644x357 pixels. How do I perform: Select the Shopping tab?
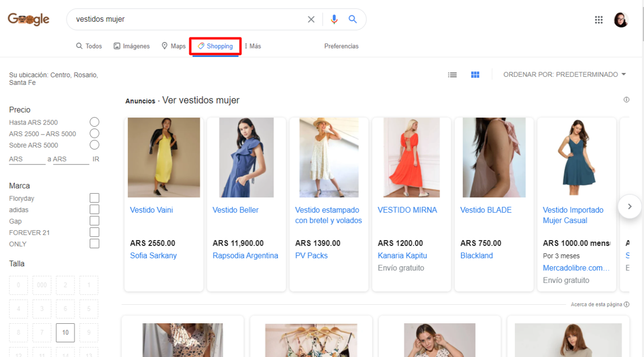point(215,46)
